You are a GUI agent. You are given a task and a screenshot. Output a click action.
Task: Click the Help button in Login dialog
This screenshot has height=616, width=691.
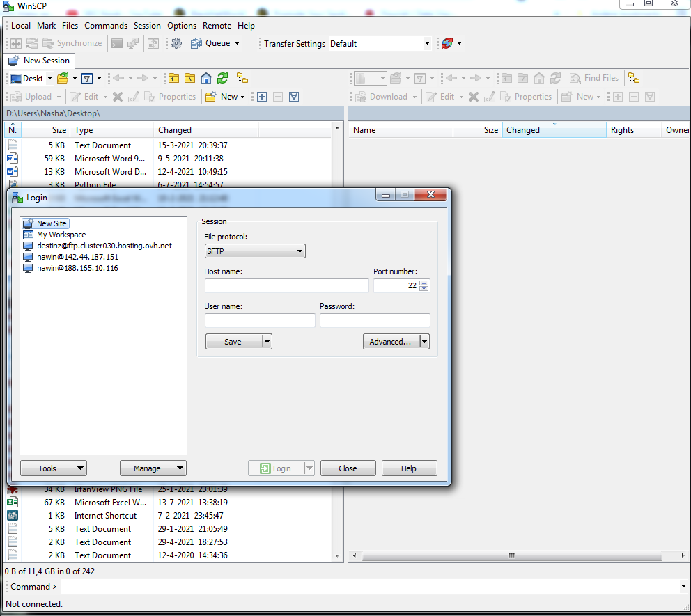pos(409,468)
